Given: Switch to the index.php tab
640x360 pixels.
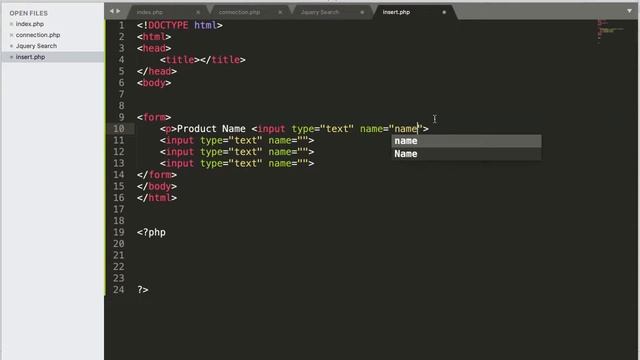Looking at the screenshot, I should coord(150,12).
